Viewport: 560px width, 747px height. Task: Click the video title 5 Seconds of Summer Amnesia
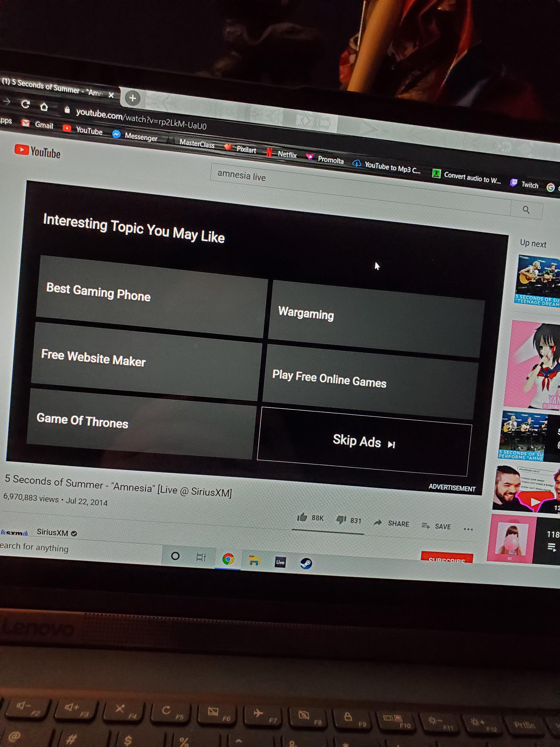pos(118,486)
